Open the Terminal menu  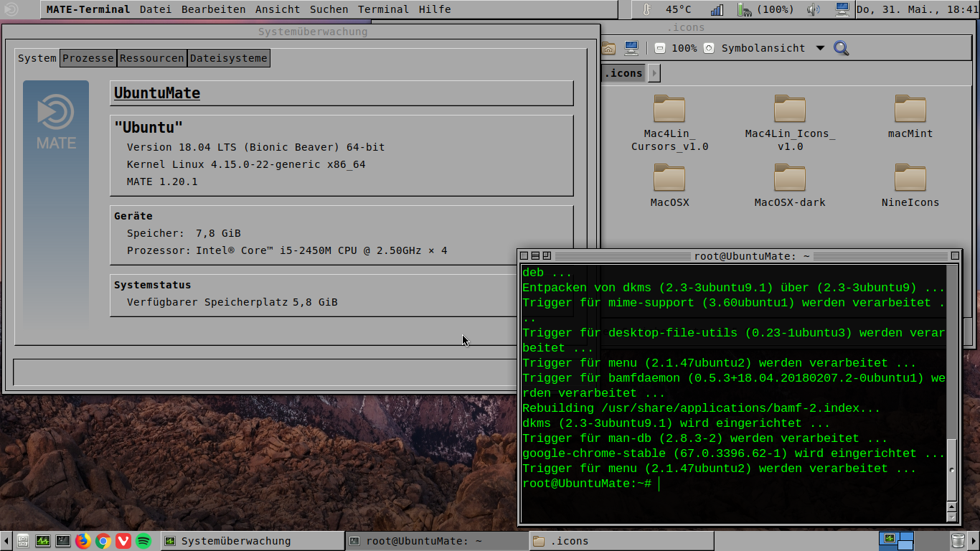coord(384,9)
